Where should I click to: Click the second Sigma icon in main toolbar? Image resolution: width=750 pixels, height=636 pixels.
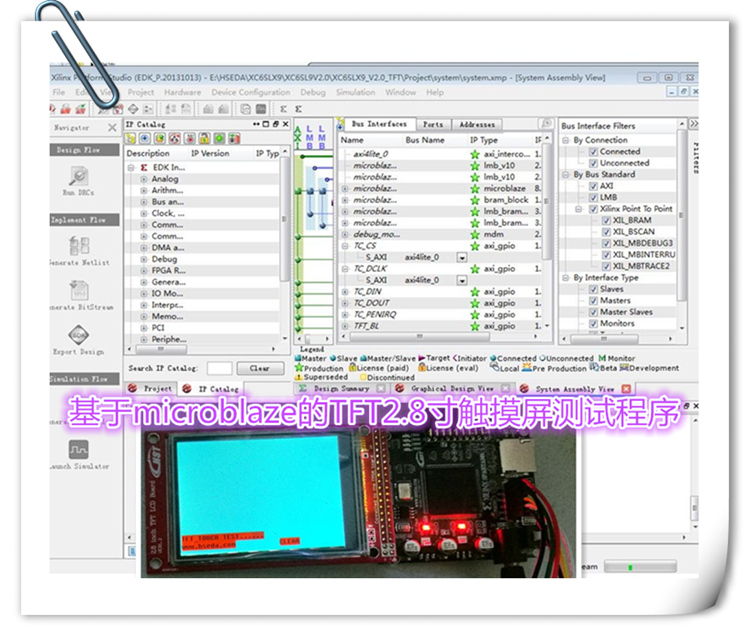point(298,109)
